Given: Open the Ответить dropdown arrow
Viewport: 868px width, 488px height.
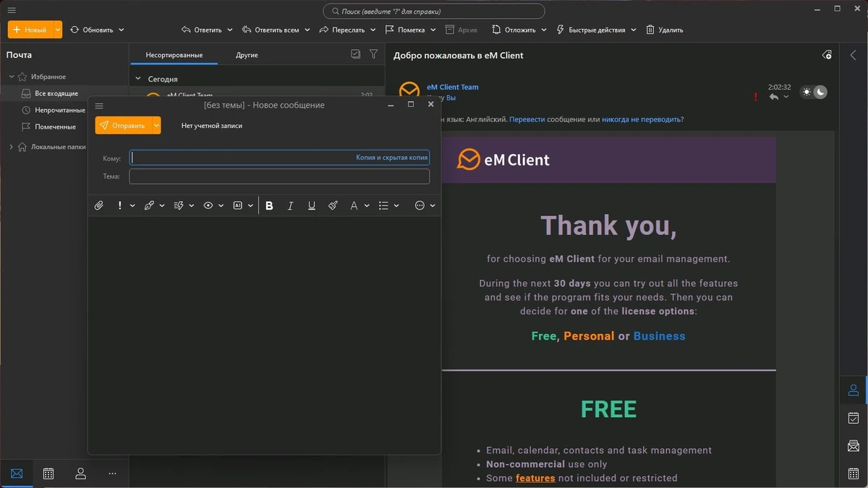Looking at the screenshot, I should (x=230, y=30).
